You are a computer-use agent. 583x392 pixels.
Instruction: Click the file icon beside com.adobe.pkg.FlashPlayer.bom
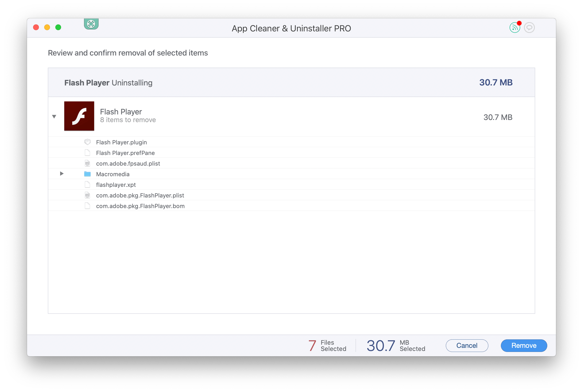click(87, 206)
